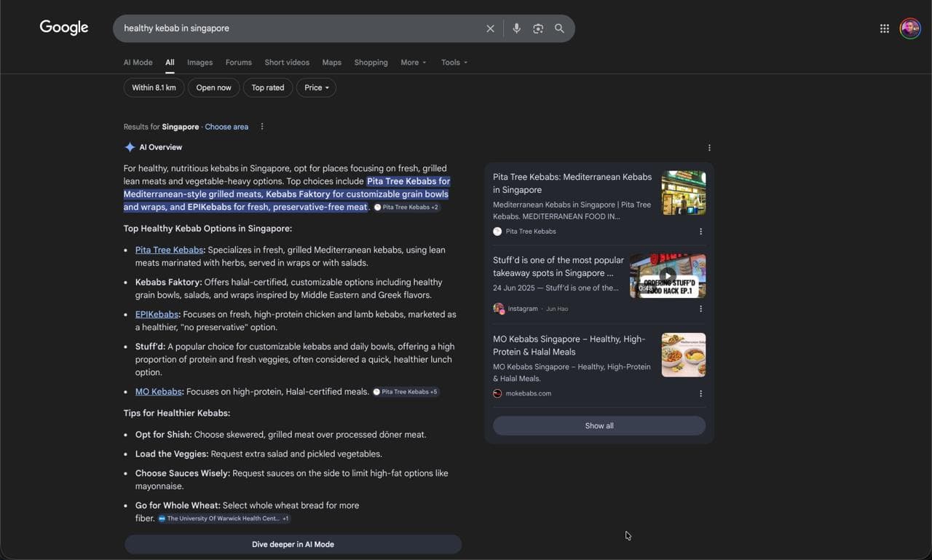This screenshot has width=932, height=560.
Task: Play the Stuff'd food hack video
Action: coord(668,276)
